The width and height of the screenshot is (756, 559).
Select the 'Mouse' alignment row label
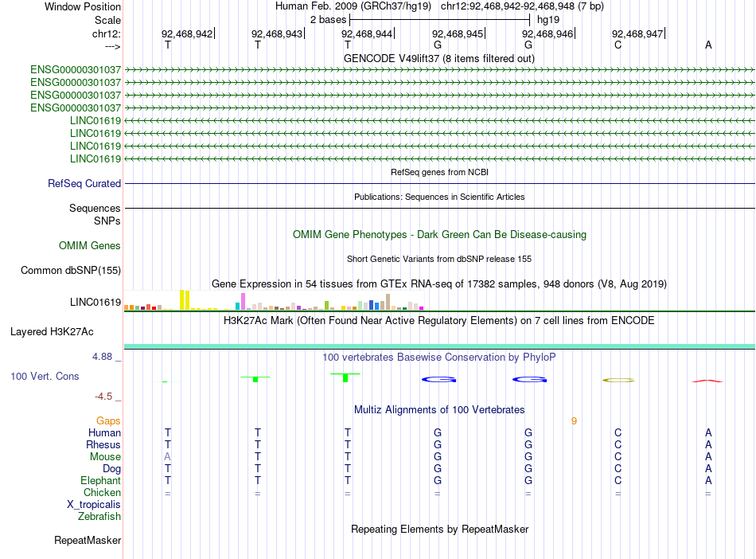tap(105, 457)
